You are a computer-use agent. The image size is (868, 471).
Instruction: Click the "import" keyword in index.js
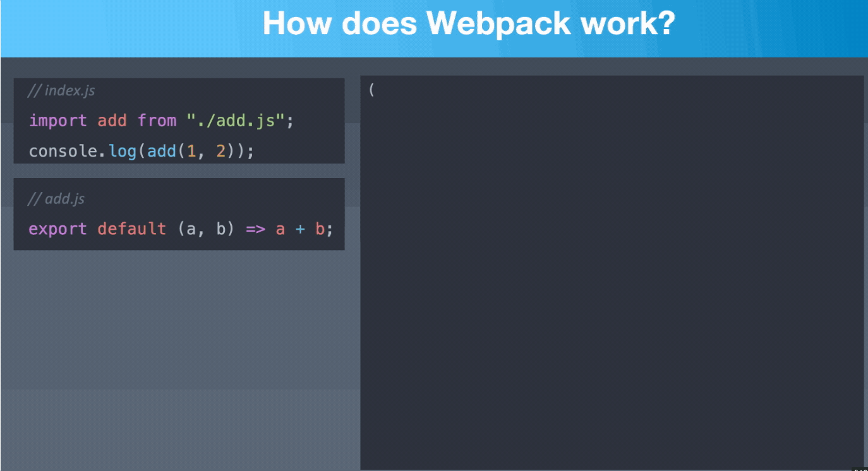(x=59, y=121)
